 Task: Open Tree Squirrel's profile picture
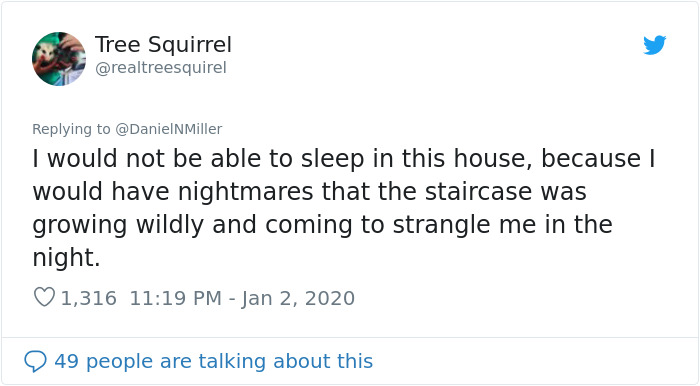(x=59, y=59)
